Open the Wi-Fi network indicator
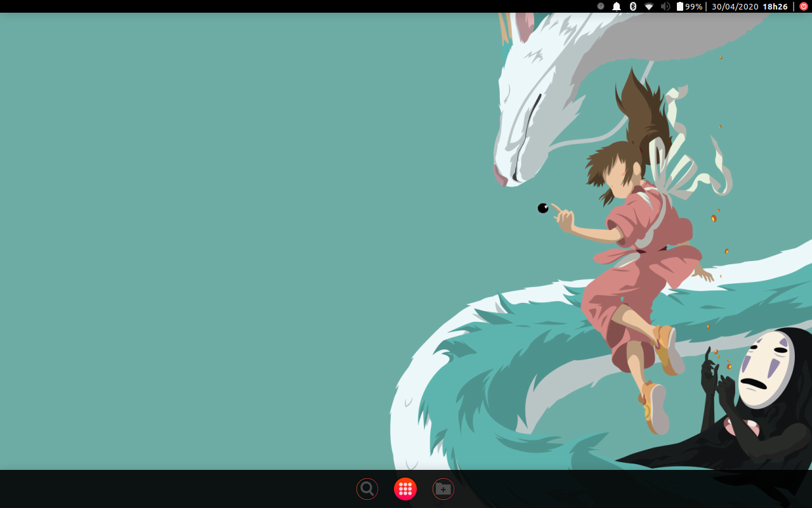The width and height of the screenshot is (812, 508). [648, 6]
